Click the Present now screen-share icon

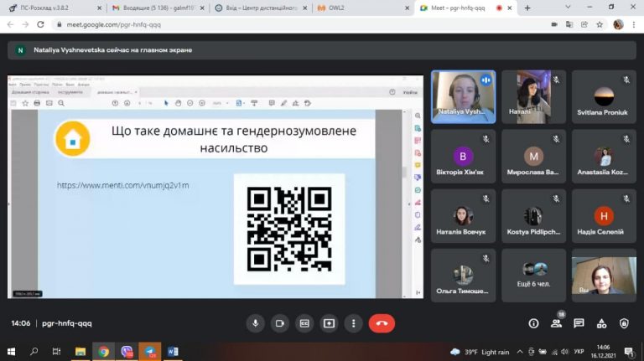pos(329,323)
